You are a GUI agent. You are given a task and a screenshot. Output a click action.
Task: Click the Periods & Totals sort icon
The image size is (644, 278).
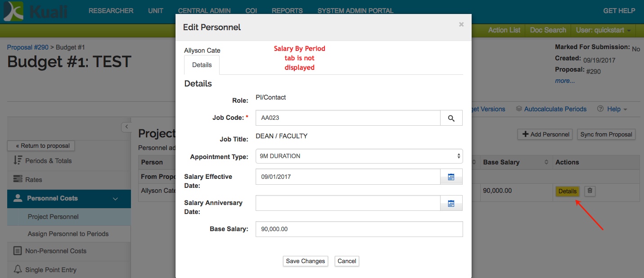pyautogui.click(x=18, y=160)
